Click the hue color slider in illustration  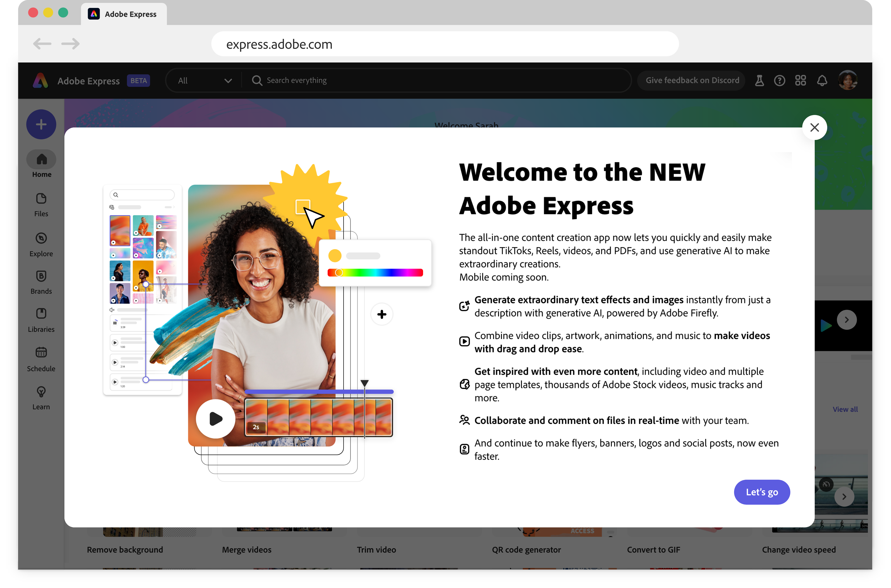click(x=375, y=273)
